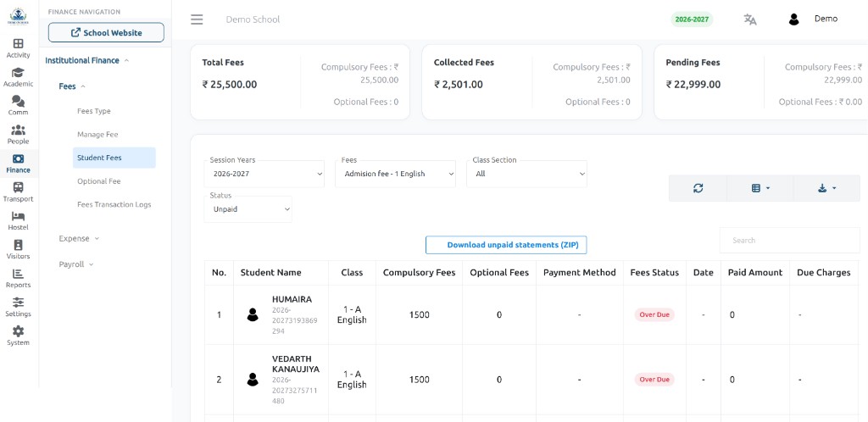868x422 pixels.
Task: Sort by Fees Status column header
Action: pyautogui.click(x=654, y=273)
